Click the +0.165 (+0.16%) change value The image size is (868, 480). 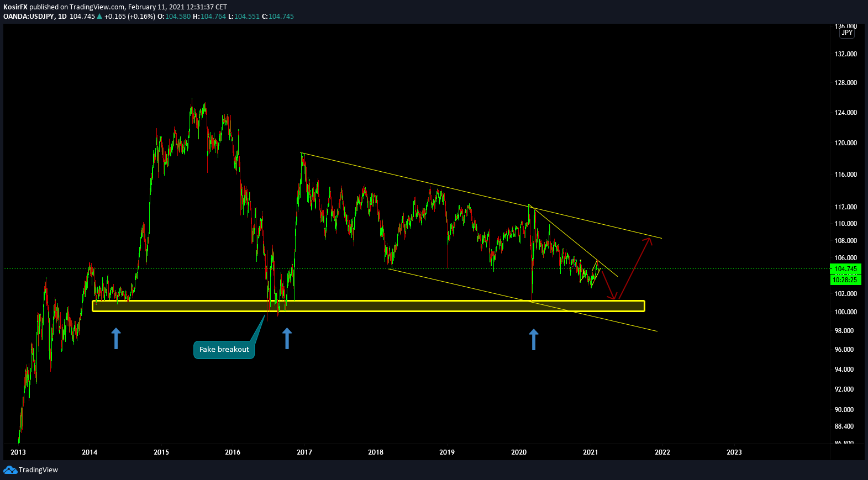130,17
